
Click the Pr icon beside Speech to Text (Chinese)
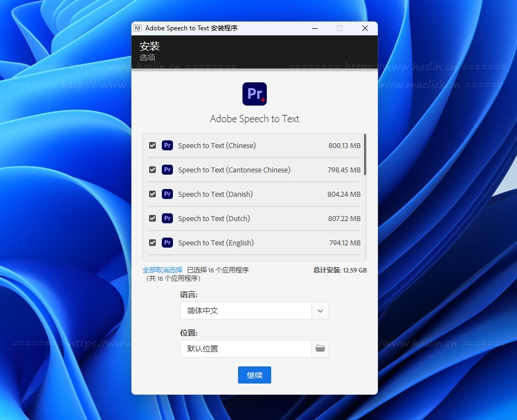point(167,145)
